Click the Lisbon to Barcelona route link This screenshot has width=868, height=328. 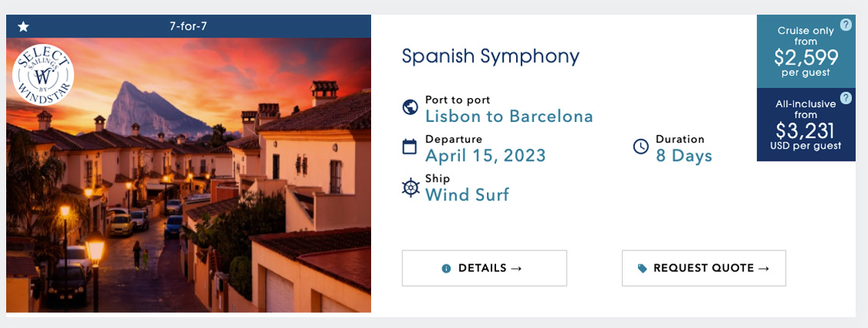(x=509, y=116)
